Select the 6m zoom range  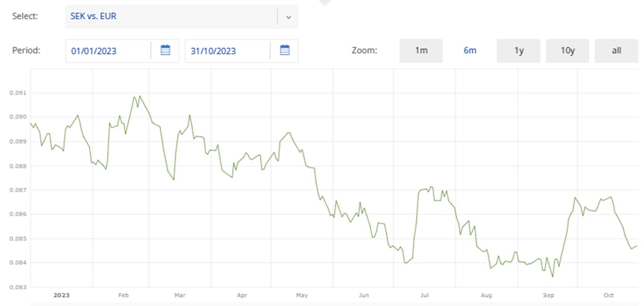tap(470, 51)
